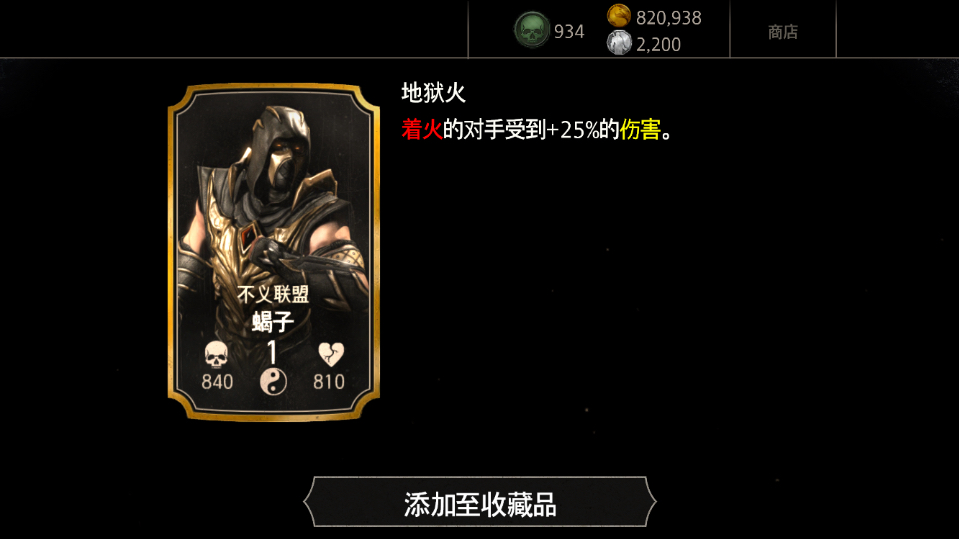Tap the 不义联盟 label on card
This screenshot has width=959, height=539.
coord(273,294)
